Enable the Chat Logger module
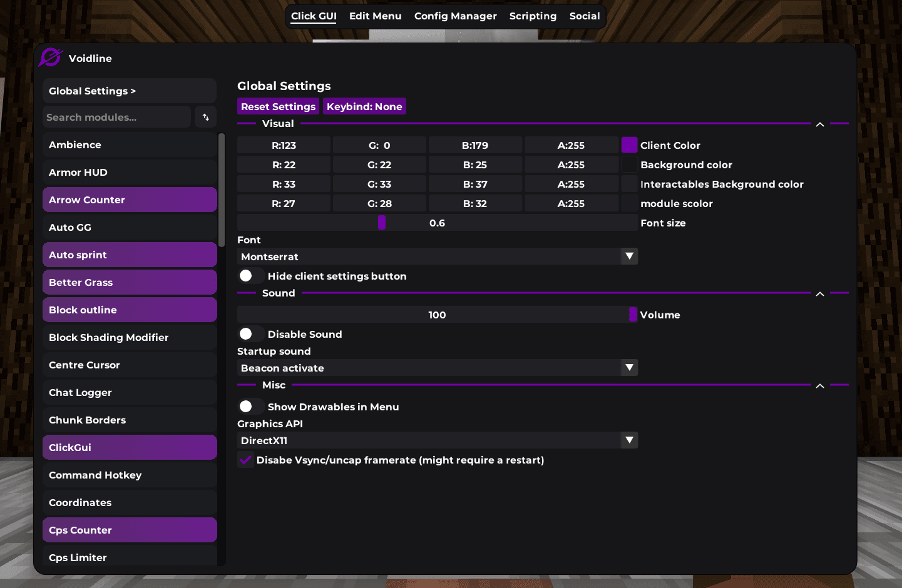This screenshot has height=588, width=902. click(130, 392)
